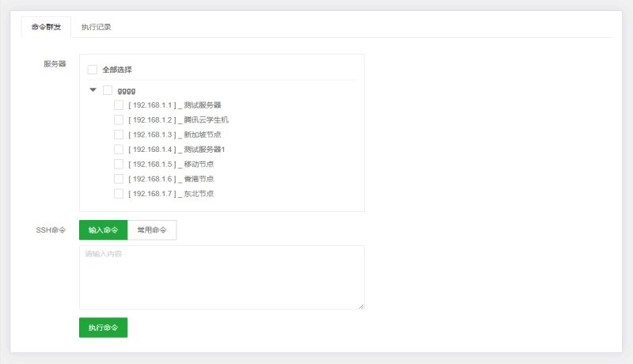Viewport: 633px width, 364px height.
Task: Click the 腾讯云学生机 server label
Action: pos(207,119)
